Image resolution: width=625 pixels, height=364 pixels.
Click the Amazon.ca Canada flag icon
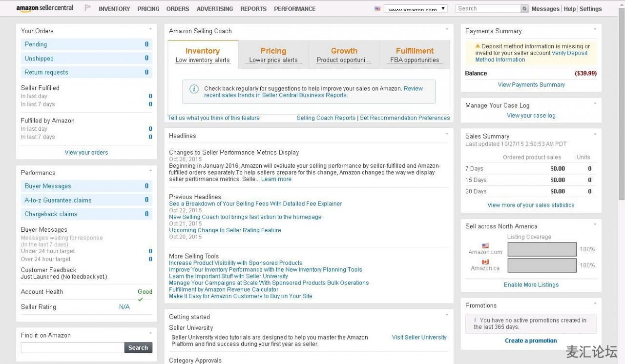(x=485, y=262)
